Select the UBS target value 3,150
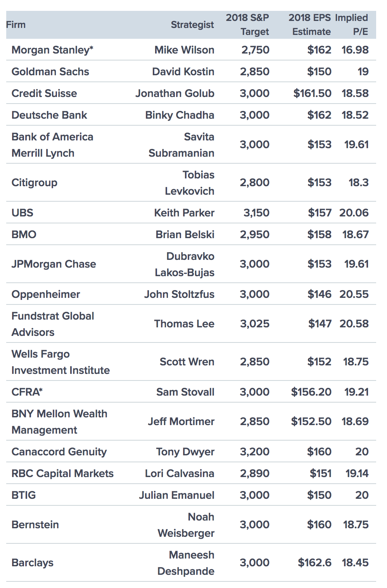Screen dimensions: 387x588 tap(256, 213)
